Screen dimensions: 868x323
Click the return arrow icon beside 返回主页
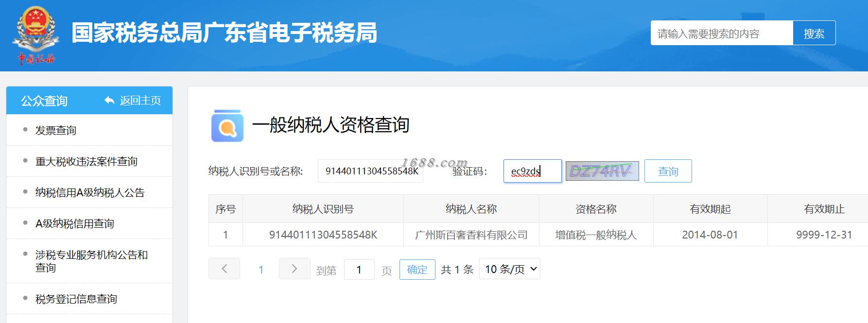pos(109,101)
